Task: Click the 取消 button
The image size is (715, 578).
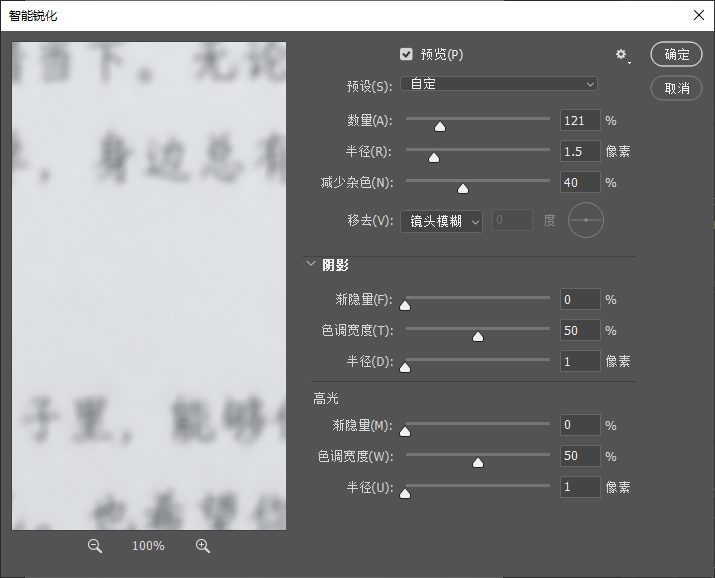Action: click(676, 88)
